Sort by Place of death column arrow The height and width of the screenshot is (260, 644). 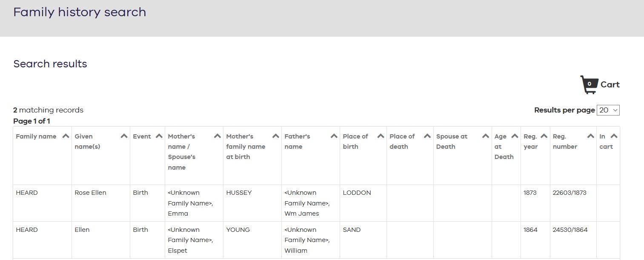click(x=427, y=136)
